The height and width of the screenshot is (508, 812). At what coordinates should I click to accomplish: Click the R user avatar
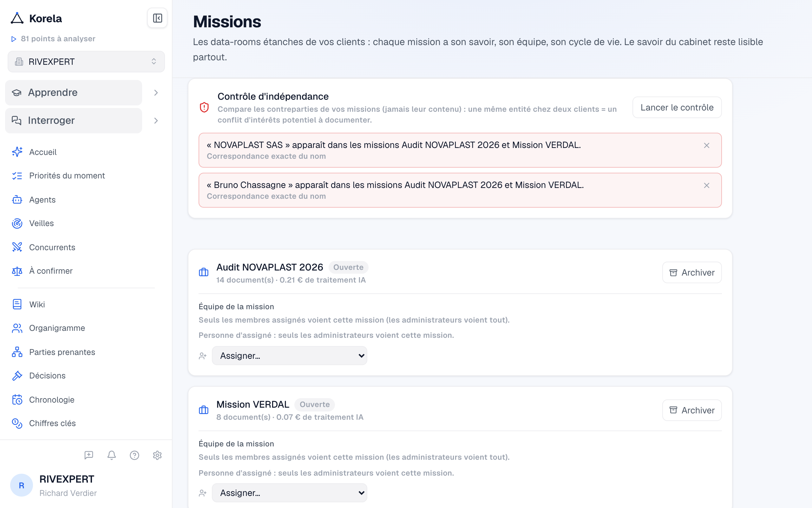[22, 485]
